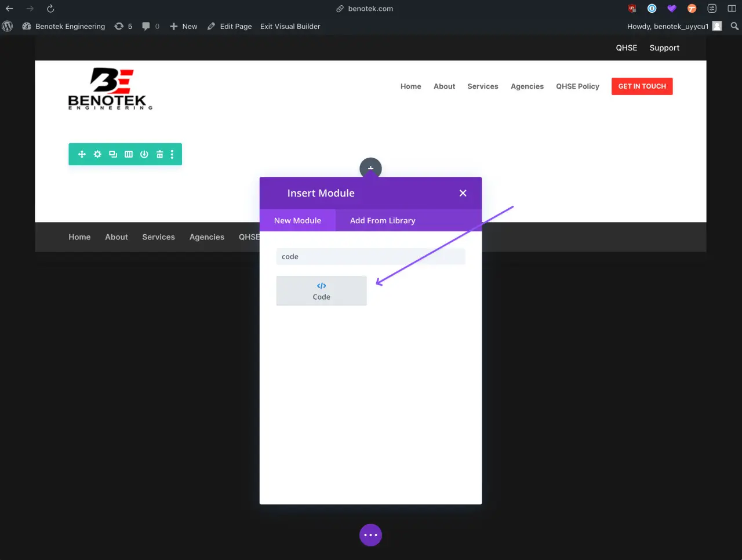Click the module search field
The height and width of the screenshot is (560, 742).
[x=370, y=257]
